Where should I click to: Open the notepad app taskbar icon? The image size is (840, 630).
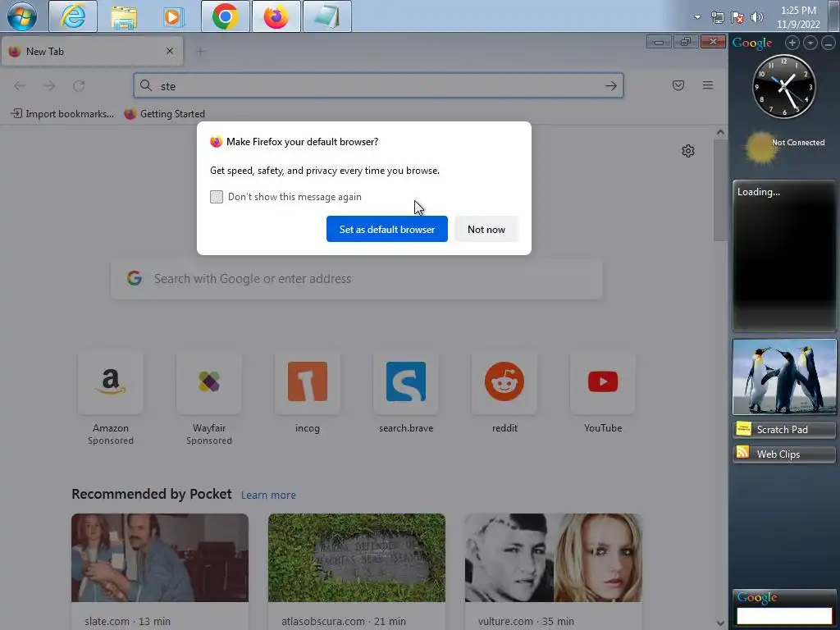(327, 16)
